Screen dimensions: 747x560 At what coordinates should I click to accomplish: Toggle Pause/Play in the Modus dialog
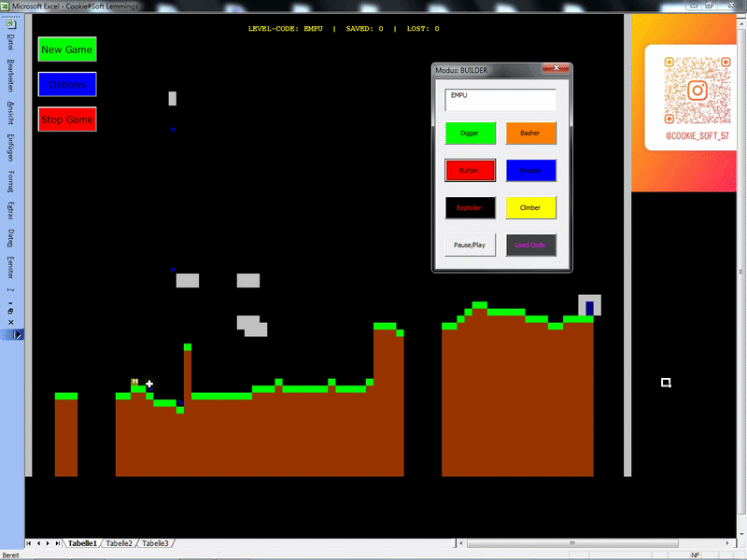point(471,245)
